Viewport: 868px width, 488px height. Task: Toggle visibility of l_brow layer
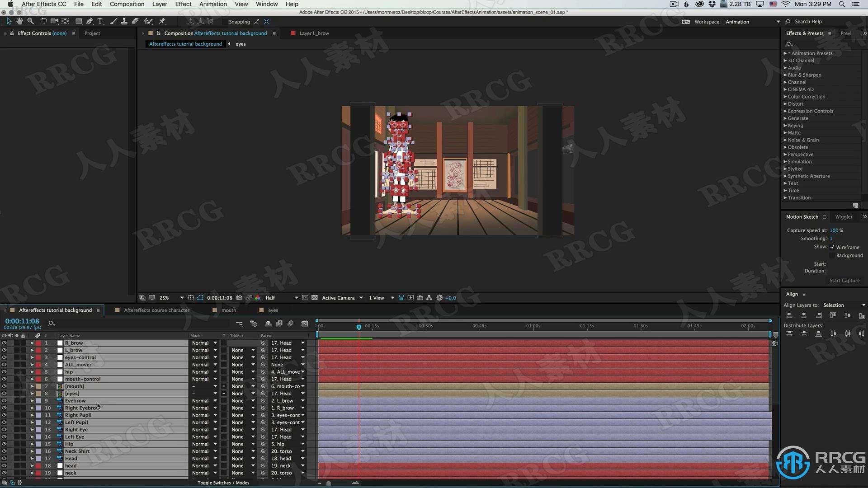click(x=4, y=350)
